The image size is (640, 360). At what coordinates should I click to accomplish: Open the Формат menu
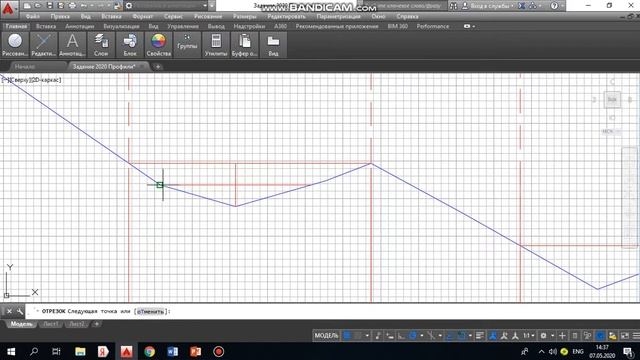click(x=143, y=17)
